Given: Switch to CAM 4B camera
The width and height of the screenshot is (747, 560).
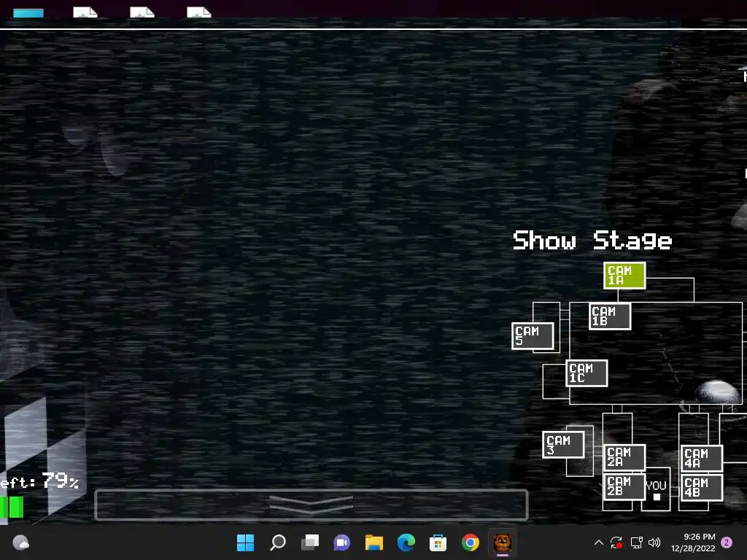Looking at the screenshot, I should point(702,487).
